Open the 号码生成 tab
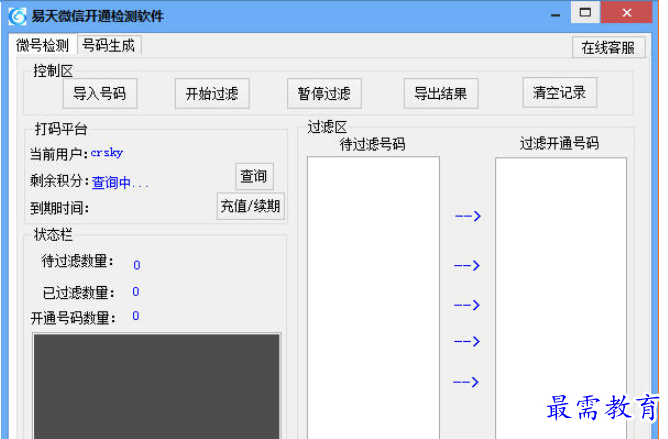This screenshot has height=439, width=668. click(x=109, y=45)
